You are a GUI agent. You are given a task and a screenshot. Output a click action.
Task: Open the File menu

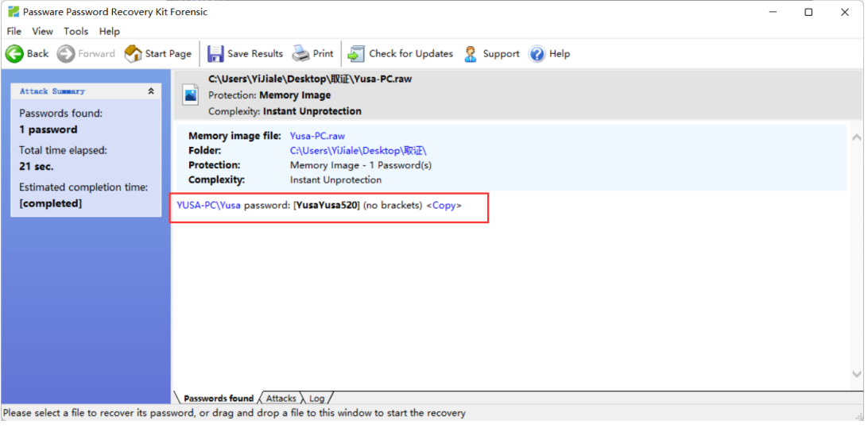pos(14,32)
